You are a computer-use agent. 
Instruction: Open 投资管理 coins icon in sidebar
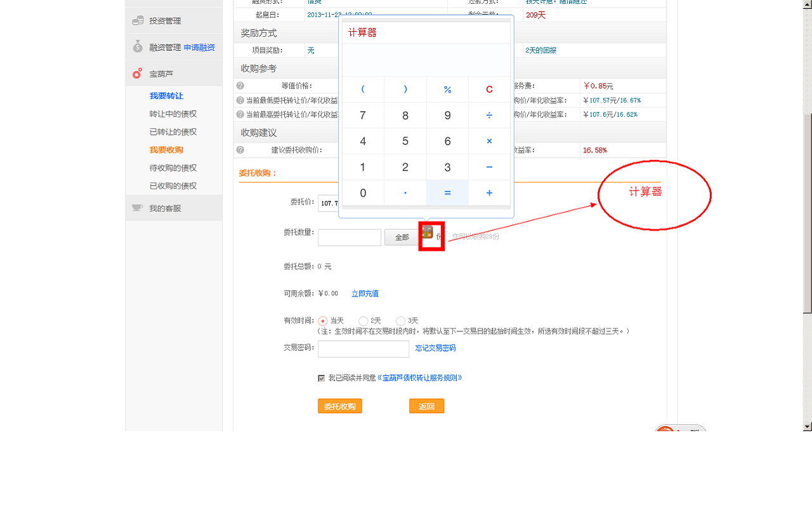[138, 21]
